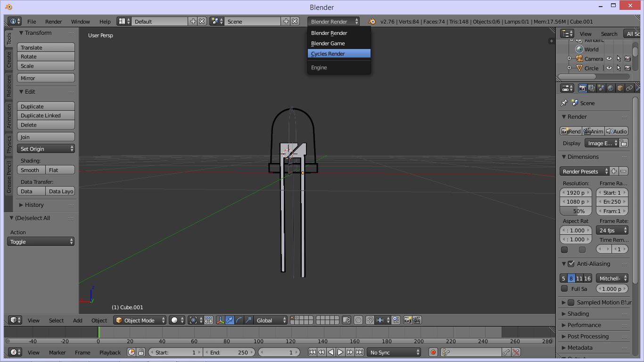Click OpenGL render image camera icon

tap(408, 320)
